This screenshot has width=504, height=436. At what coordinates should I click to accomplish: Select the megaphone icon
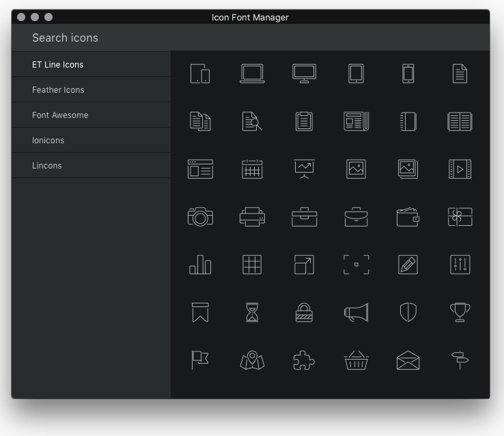pos(356,312)
